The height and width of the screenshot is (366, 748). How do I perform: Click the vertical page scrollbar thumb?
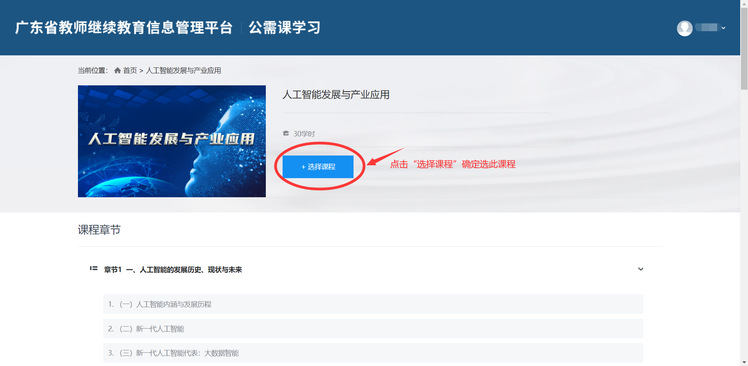point(744,46)
